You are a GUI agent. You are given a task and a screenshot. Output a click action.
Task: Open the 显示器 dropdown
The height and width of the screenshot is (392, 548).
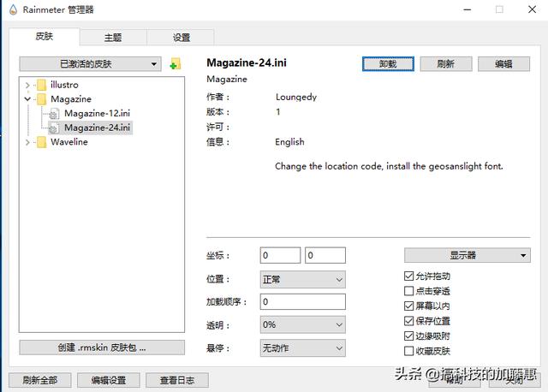point(468,255)
